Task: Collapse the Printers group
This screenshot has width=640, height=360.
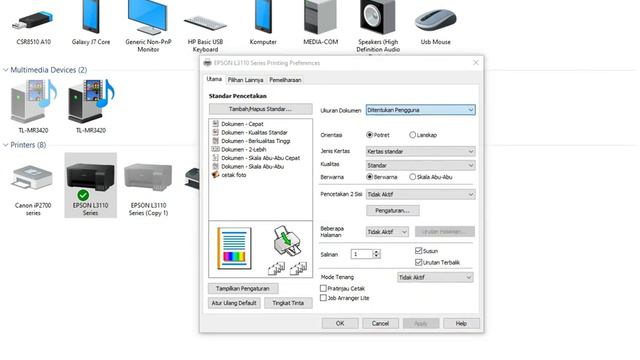Action: pos(5,145)
